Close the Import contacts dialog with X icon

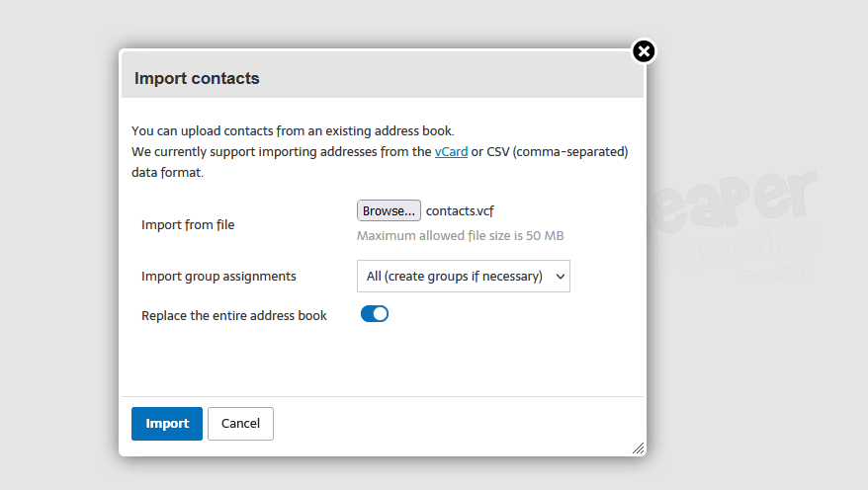(644, 51)
